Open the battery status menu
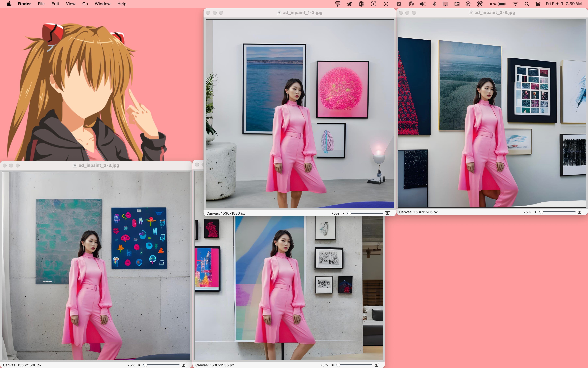The image size is (588, 368). point(502,4)
